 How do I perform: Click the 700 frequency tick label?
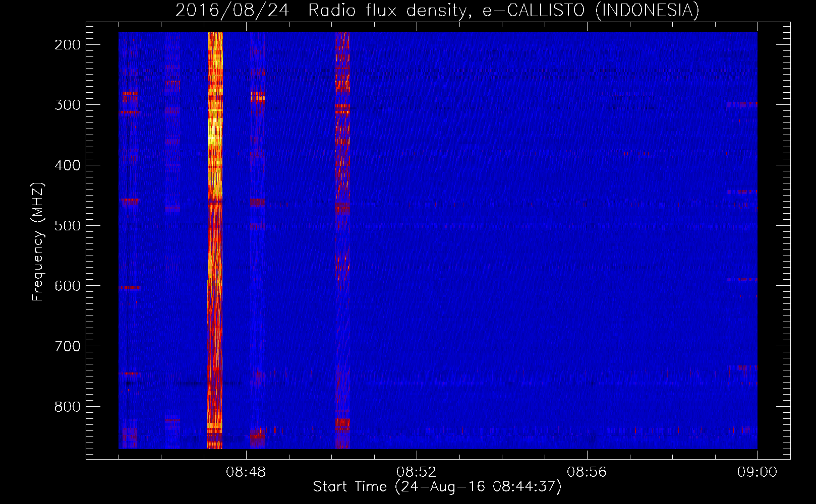pyautogui.click(x=68, y=346)
